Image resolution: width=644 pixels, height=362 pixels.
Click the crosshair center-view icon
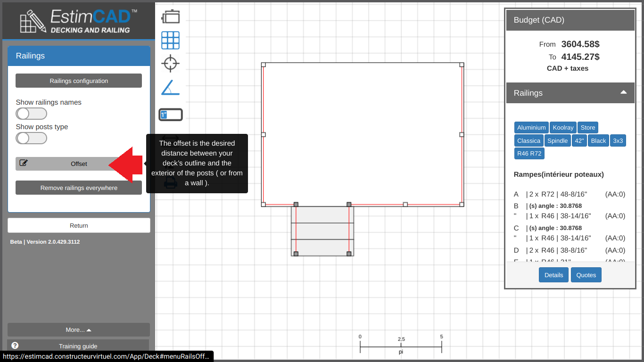click(170, 64)
